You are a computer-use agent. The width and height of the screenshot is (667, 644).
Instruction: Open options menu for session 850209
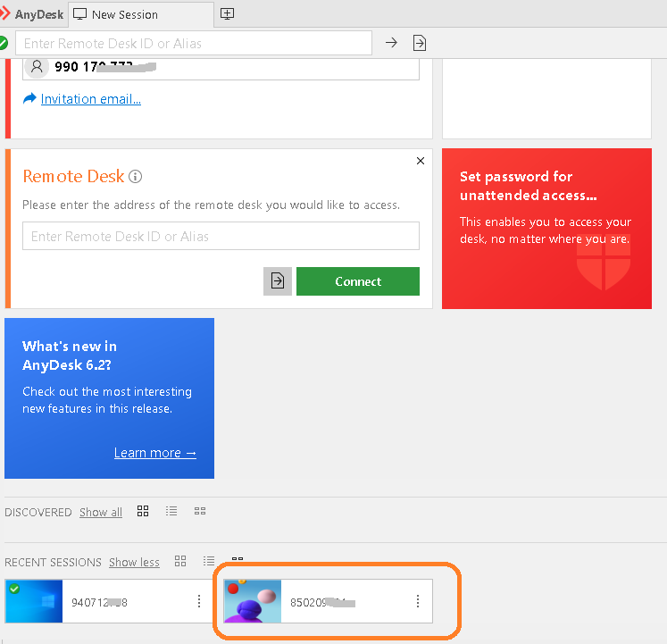(418, 601)
